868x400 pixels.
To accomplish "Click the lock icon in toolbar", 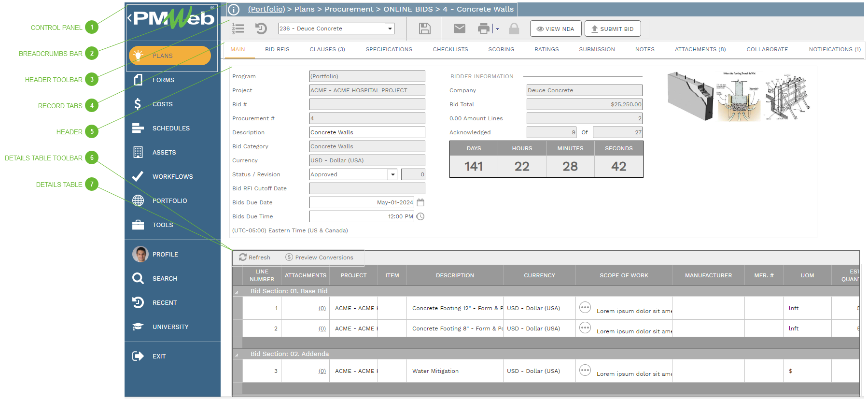I will point(514,29).
